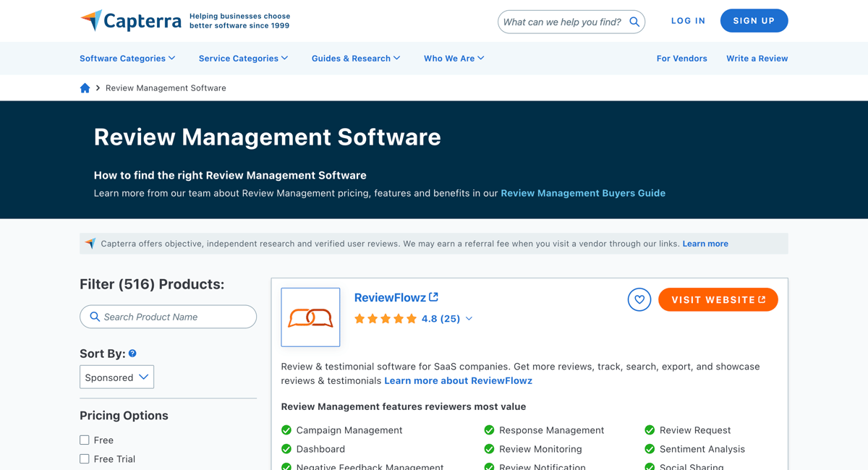This screenshot has width=868, height=470.
Task: Click the Sentiment Analysis feature text
Action: tap(702, 449)
